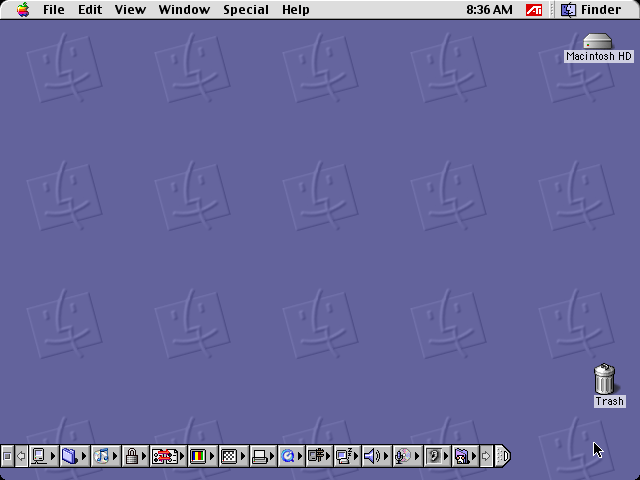Open the AppleTalk computer module in Control Strip
The width and height of the screenshot is (640, 480).
(x=39, y=456)
